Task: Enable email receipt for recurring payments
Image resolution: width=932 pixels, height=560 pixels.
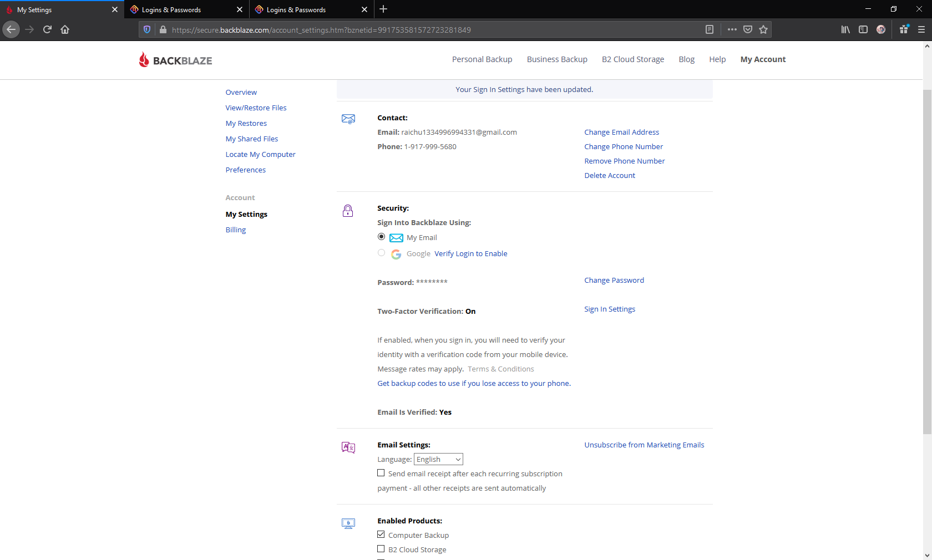Action: click(381, 473)
